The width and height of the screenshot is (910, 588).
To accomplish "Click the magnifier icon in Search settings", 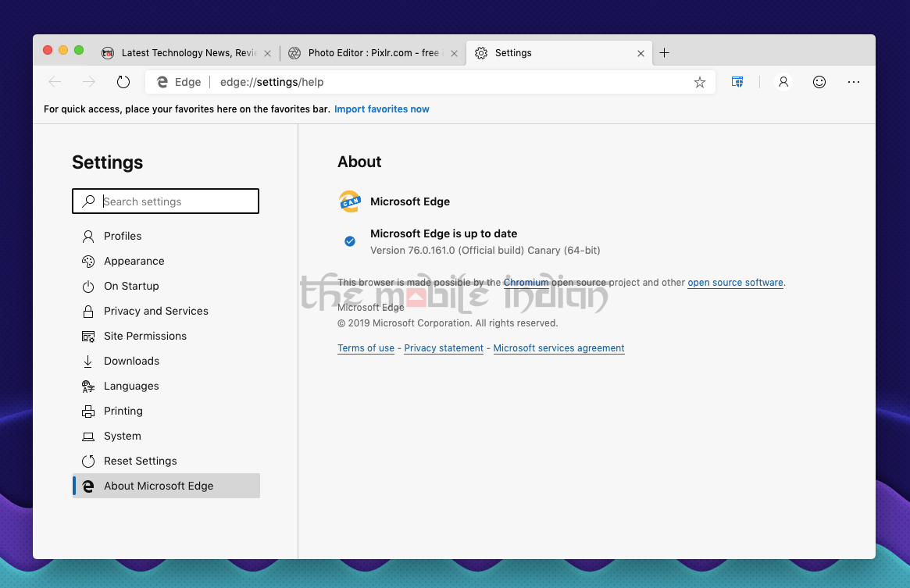I will (88, 201).
